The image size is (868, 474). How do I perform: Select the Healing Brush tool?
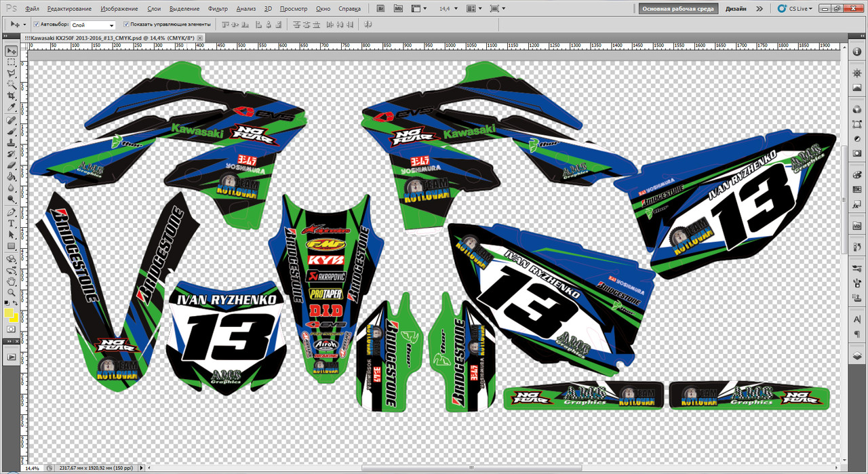tap(12, 120)
